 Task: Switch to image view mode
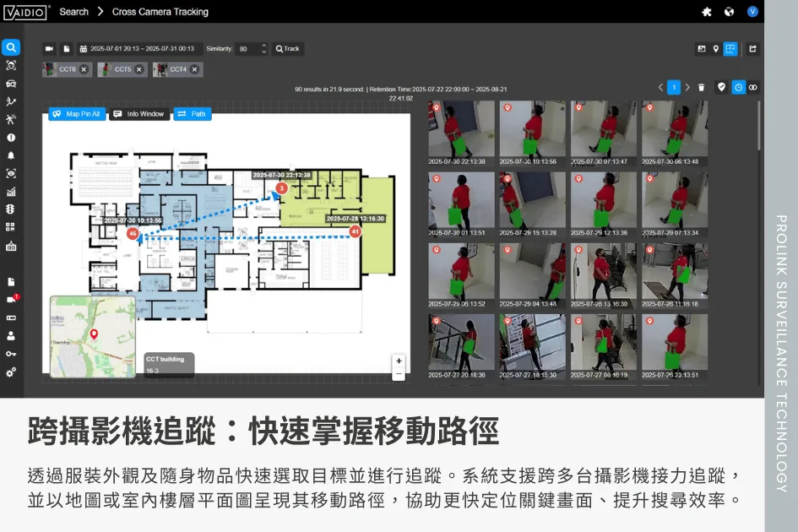coord(702,49)
